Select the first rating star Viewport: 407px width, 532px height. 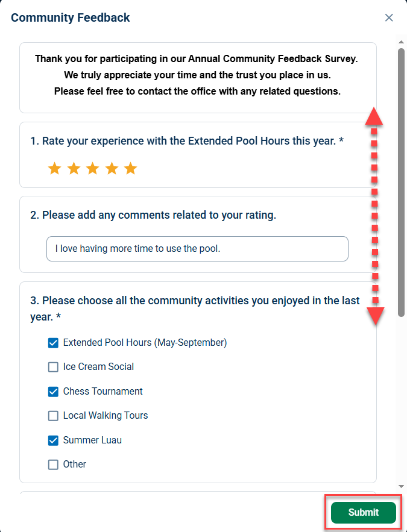[x=54, y=168]
